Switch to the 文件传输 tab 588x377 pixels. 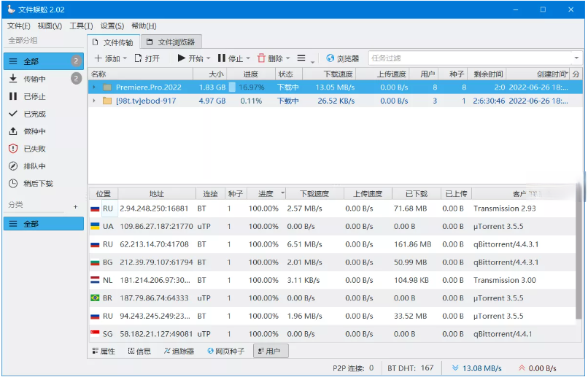[114, 42]
